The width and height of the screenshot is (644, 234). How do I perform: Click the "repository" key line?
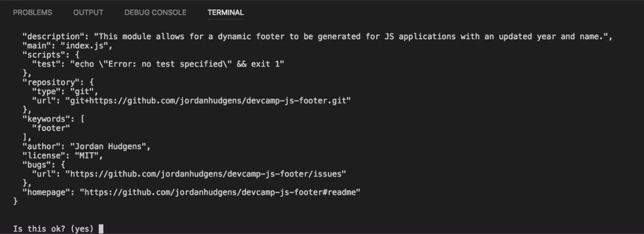pyautogui.click(x=58, y=82)
